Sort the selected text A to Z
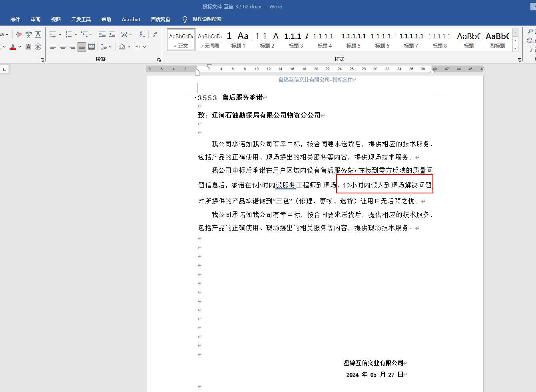 [x=142, y=34]
